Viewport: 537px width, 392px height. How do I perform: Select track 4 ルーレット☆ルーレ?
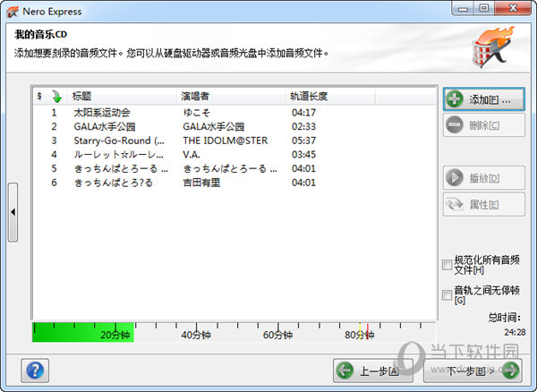click(119, 155)
